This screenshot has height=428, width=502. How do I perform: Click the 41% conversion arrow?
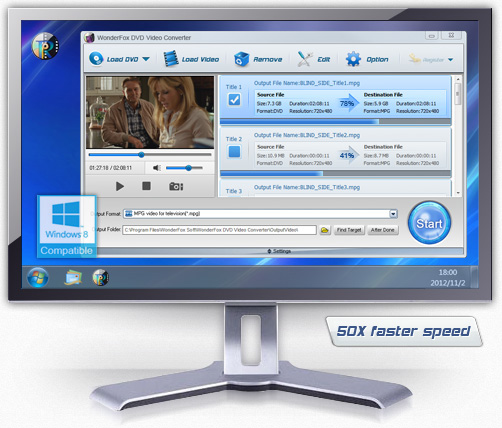[x=348, y=155]
